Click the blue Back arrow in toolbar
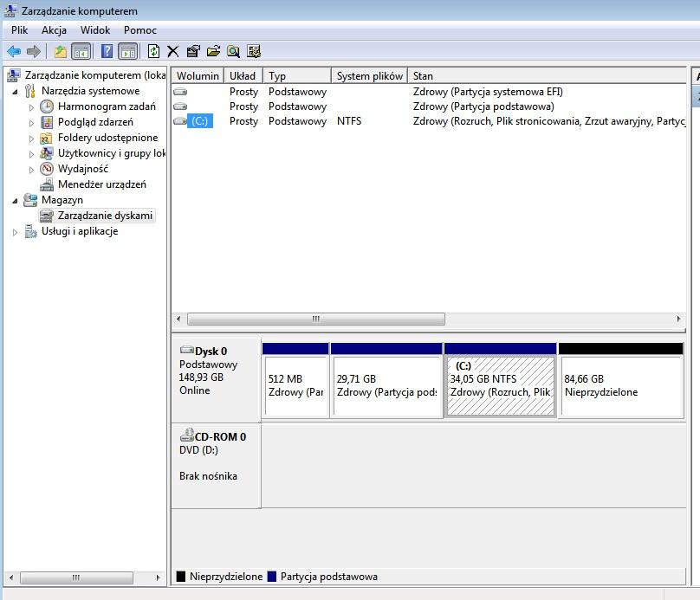 pyautogui.click(x=14, y=51)
